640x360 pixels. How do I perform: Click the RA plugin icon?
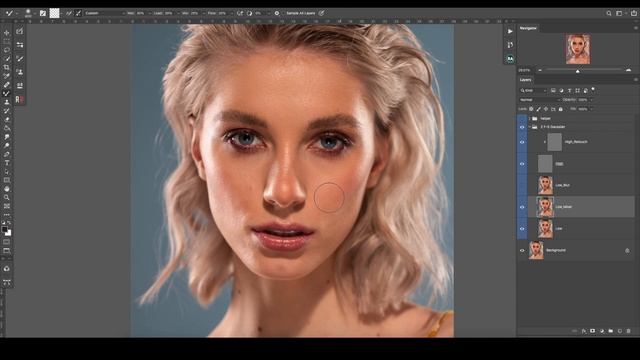[510, 59]
